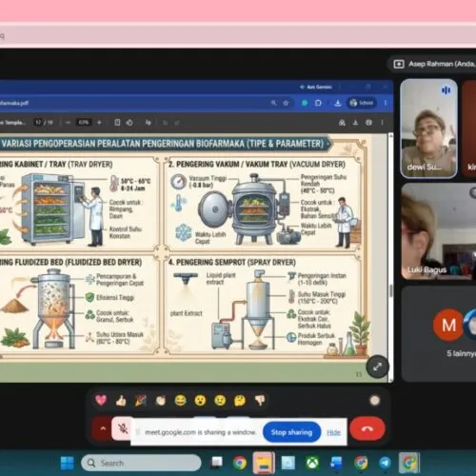The width and height of the screenshot is (476, 476).
Task: Open the Xbox app on taskbar
Action: coord(312,463)
